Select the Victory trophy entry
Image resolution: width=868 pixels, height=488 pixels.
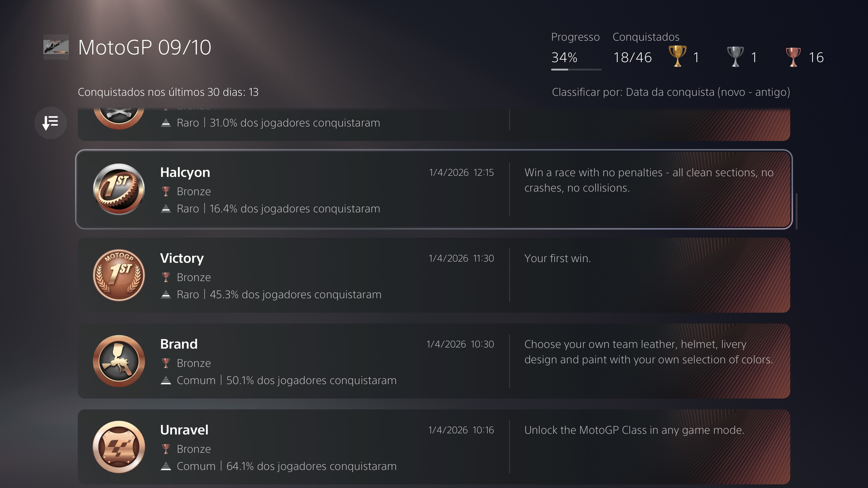tap(434, 275)
